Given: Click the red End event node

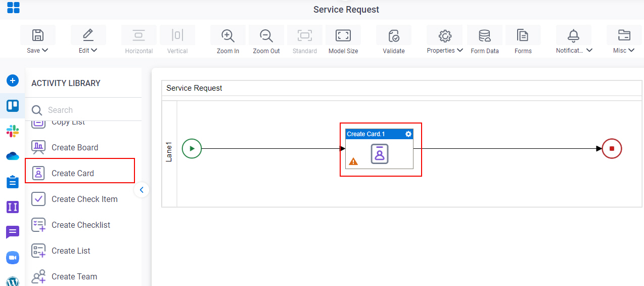Looking at the screenshot, I should tap(612, 149).
